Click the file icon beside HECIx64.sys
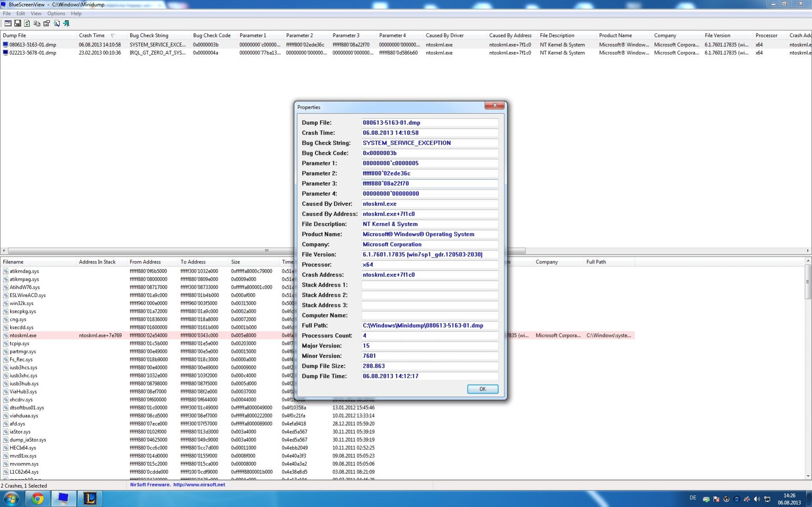The image size is (812, 507). click(6, 448)
